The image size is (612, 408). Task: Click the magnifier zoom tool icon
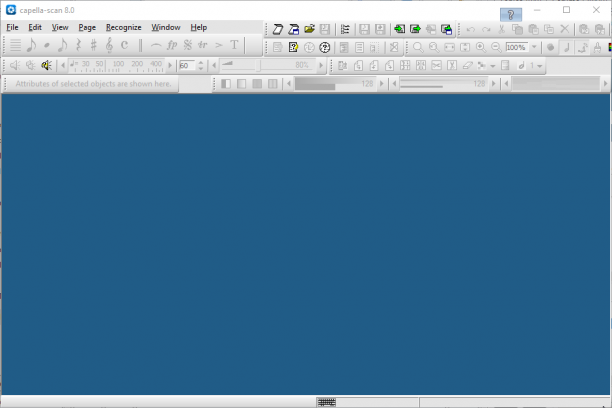click(x=418, y=47)
